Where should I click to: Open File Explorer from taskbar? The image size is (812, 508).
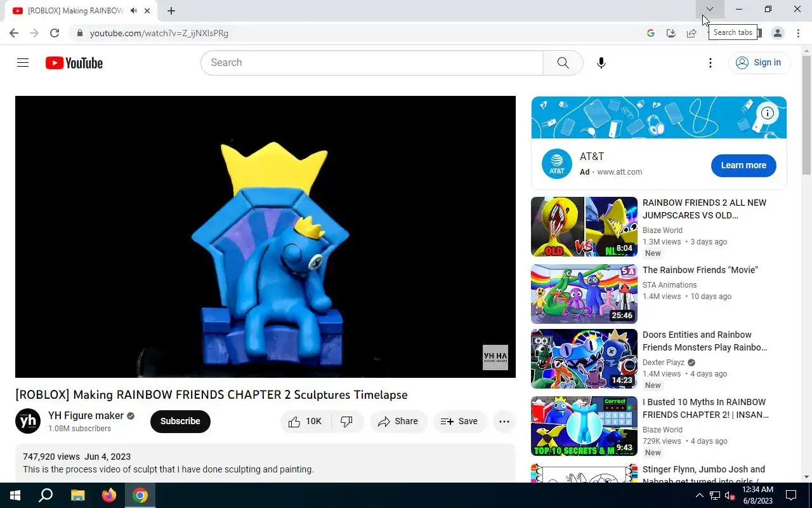[x=77, y=495]
